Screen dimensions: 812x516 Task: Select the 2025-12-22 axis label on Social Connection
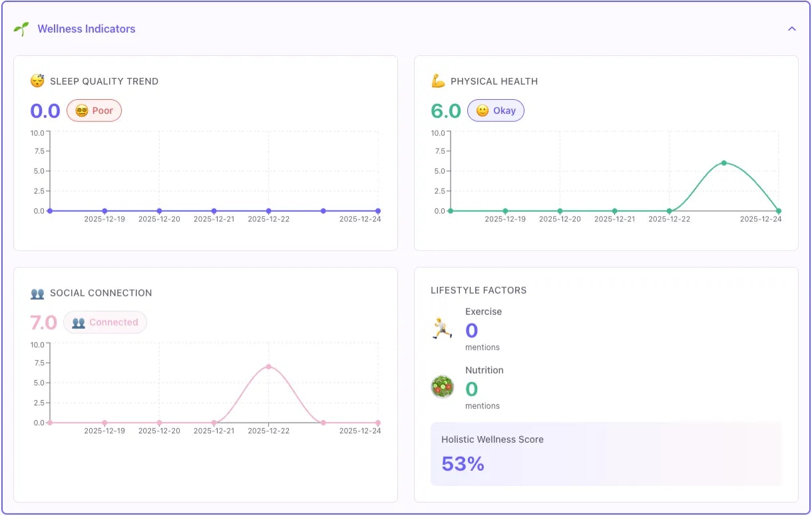[x=268, y=431]
